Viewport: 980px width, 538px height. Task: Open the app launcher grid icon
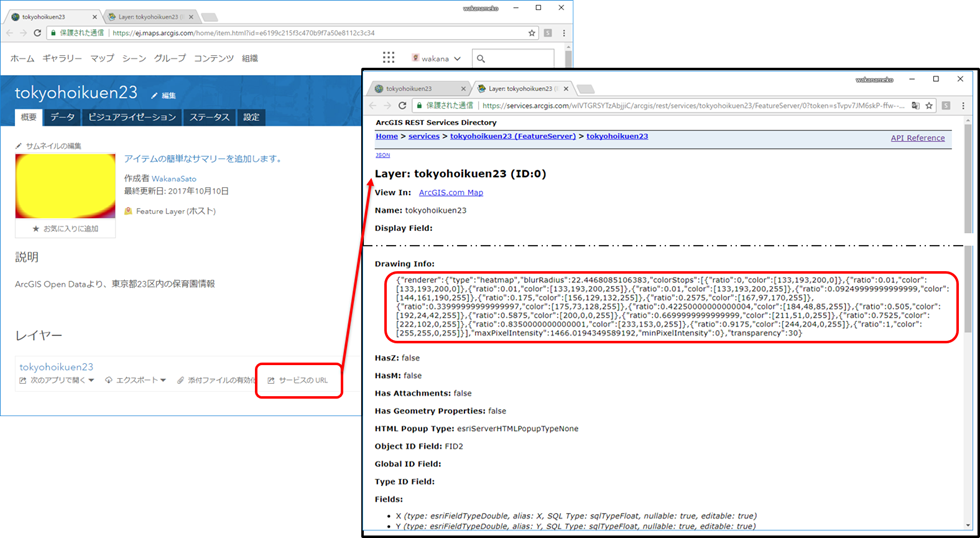(389, 57)
